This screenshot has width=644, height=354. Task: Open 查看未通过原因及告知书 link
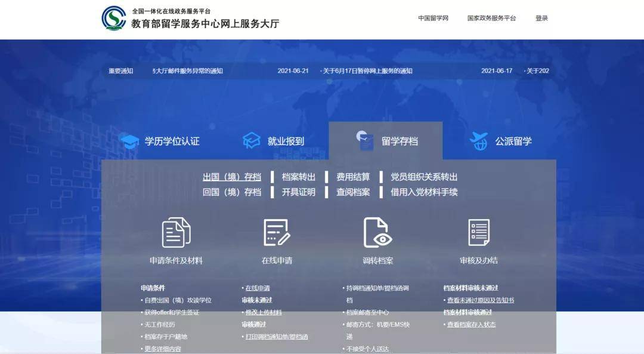coord(481,300)
